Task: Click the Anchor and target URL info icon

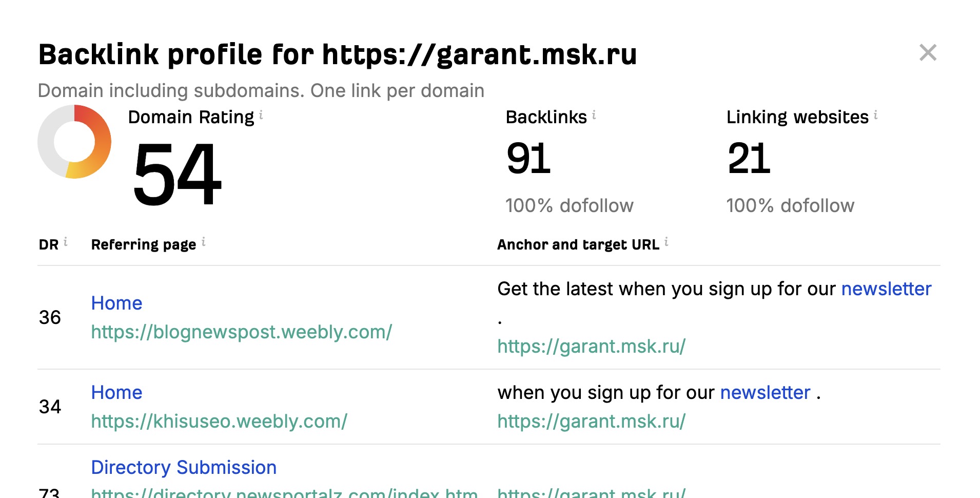Action: point(666,242)
